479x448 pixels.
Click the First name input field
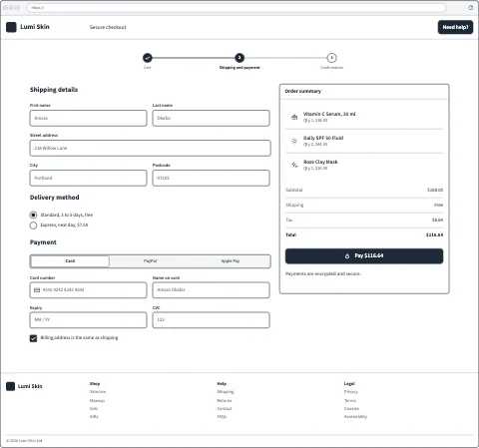tap(88, 118)
